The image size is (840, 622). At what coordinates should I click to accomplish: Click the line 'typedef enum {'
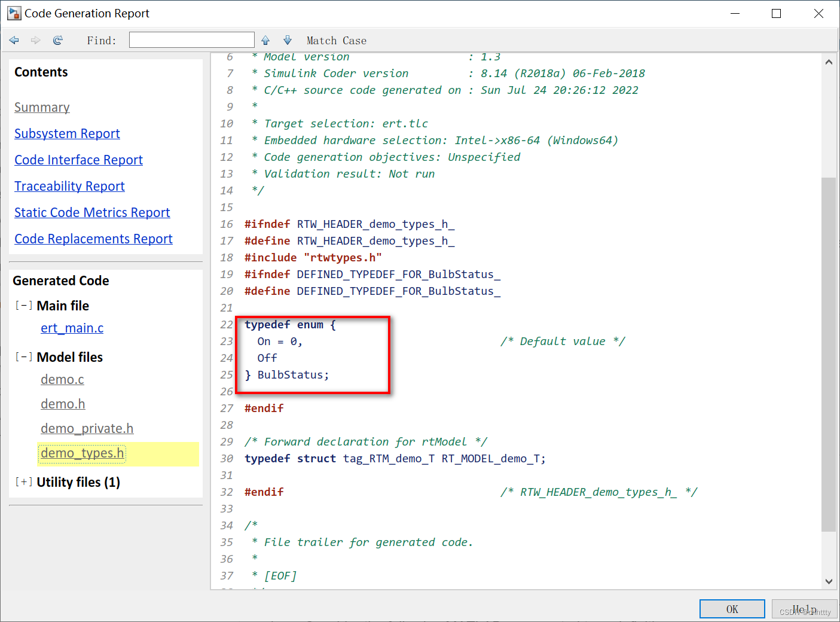[x=290, y=325]
